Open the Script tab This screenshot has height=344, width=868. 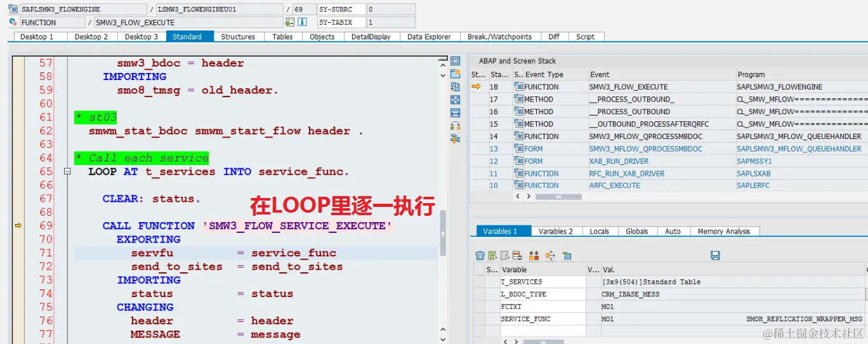[x=585, y=37]
